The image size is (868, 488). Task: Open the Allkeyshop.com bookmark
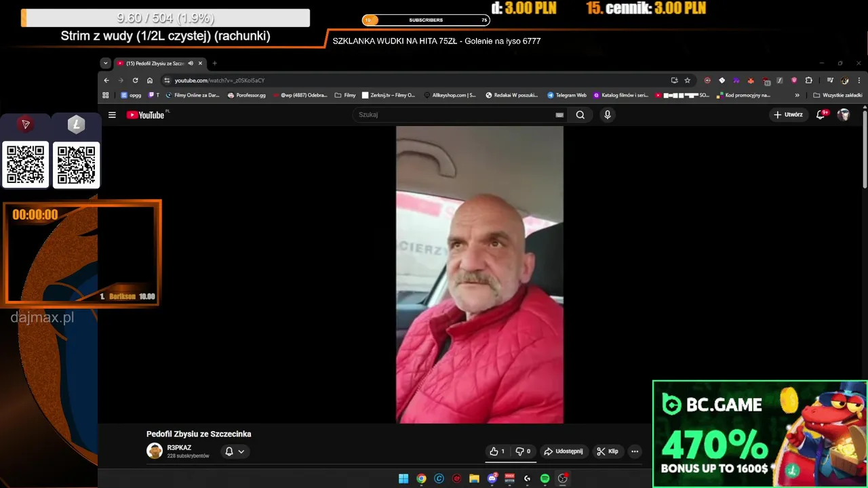click(x=450, y=96)
